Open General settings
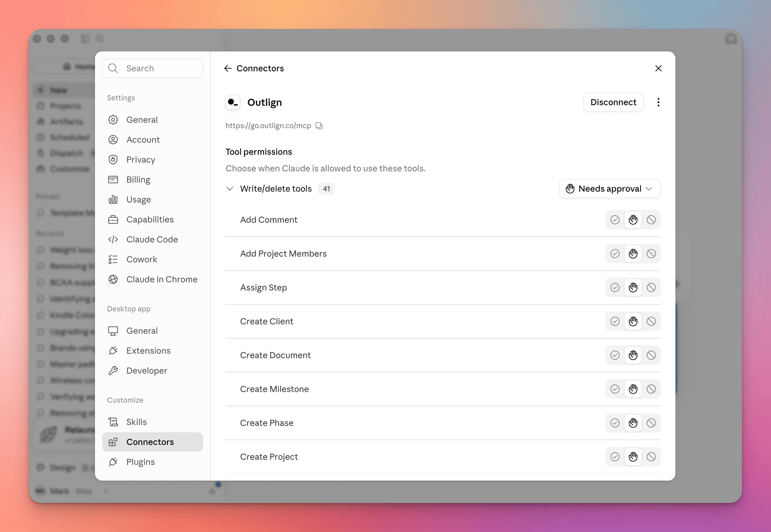This screenshot has height=532, width=771. point(153,120)
